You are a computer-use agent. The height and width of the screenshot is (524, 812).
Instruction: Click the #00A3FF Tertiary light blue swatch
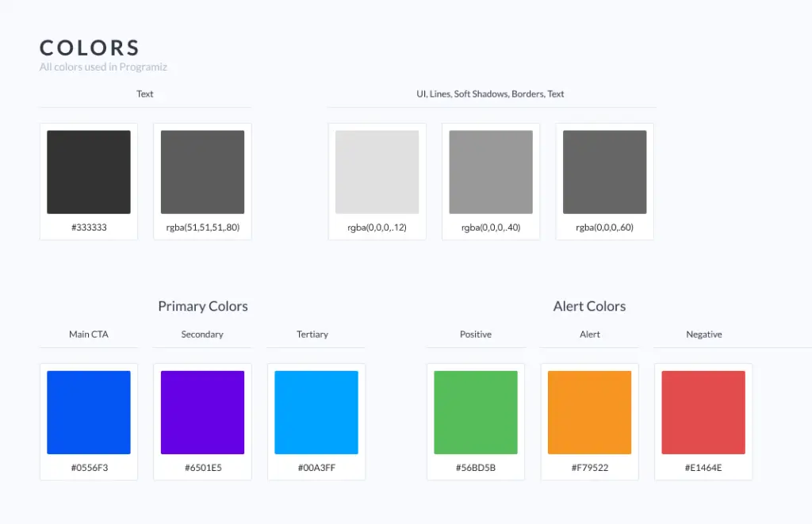point(316,411)
